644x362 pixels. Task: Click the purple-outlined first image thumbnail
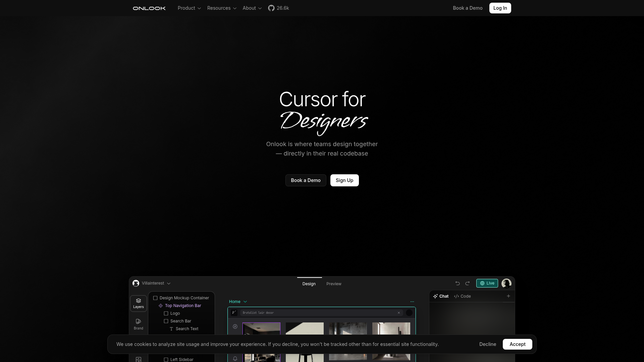point(261,329)
